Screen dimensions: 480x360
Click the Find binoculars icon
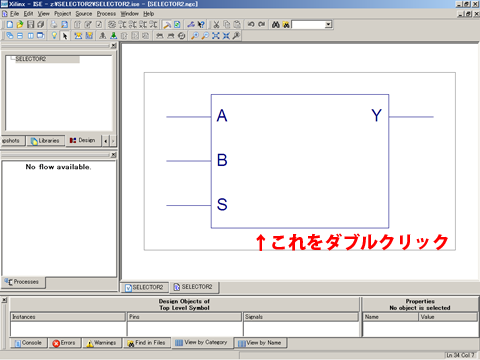pos(275,24)
